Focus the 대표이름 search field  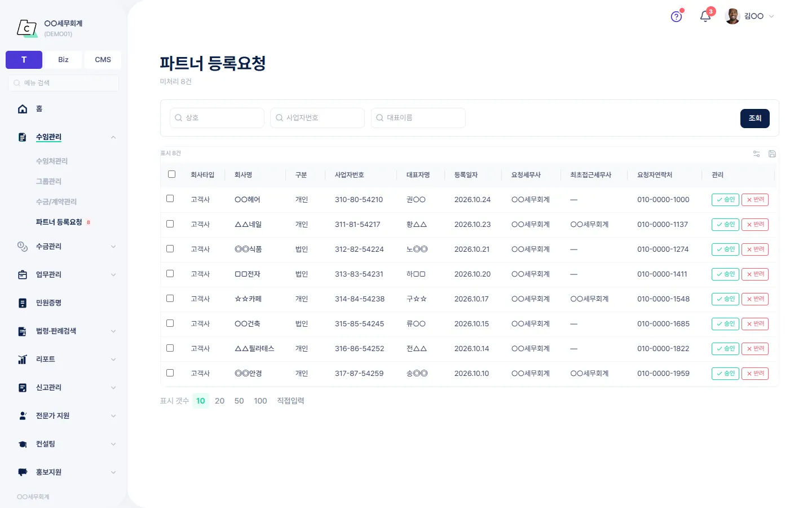418,118
